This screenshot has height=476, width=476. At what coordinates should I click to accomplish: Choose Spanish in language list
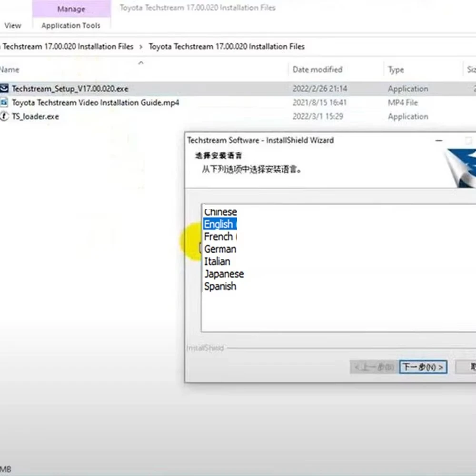click(x=220, y=286)
